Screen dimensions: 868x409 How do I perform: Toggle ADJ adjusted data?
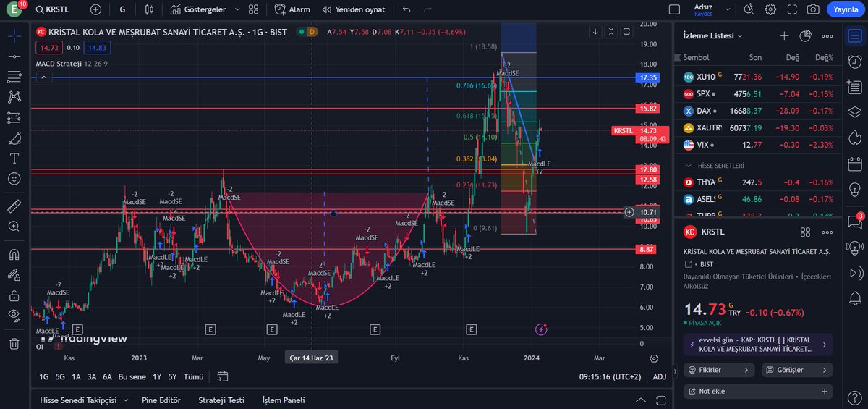pos(660,376)
